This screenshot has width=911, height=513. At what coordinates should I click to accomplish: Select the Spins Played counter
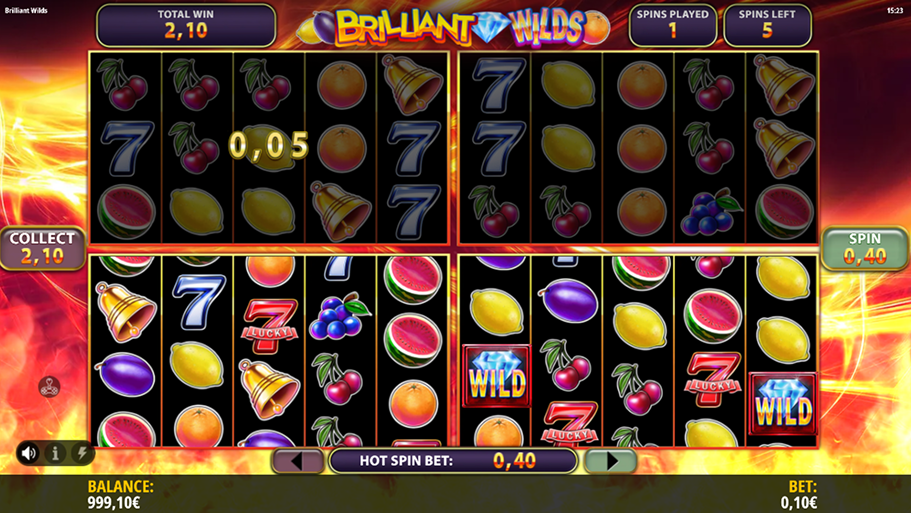tap(673, 25)
